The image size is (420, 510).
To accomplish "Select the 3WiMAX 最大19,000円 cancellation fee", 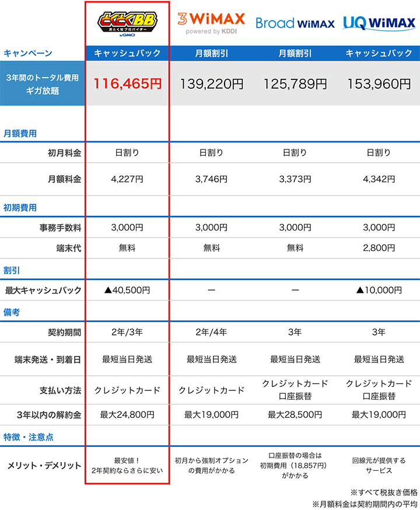I will pos(211,415).
